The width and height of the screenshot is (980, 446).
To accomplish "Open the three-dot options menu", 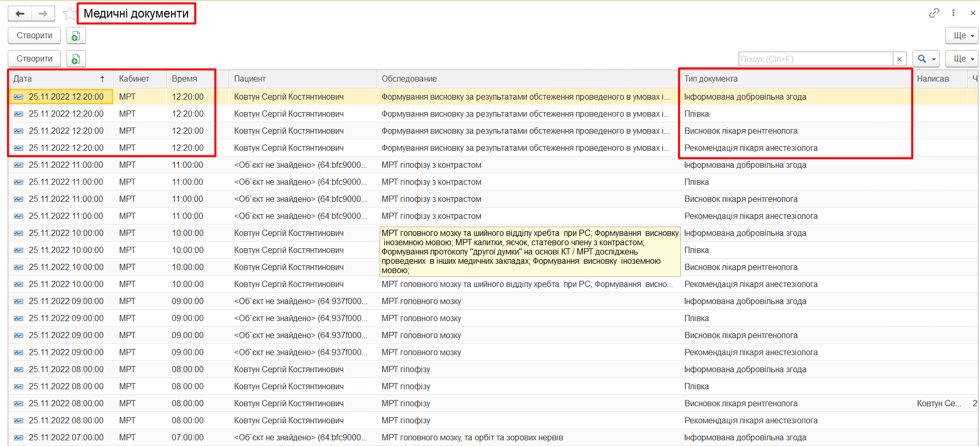I will (x=953, y=13).
